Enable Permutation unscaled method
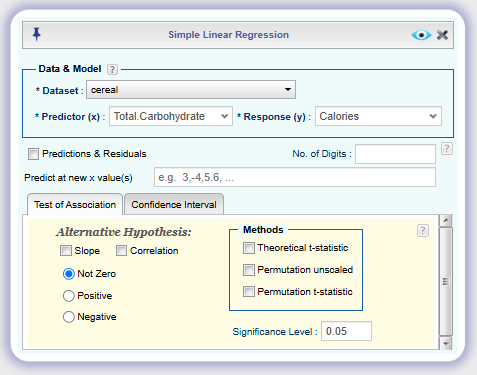The height and width of the screenshot is (375, 477). [249, 270]
